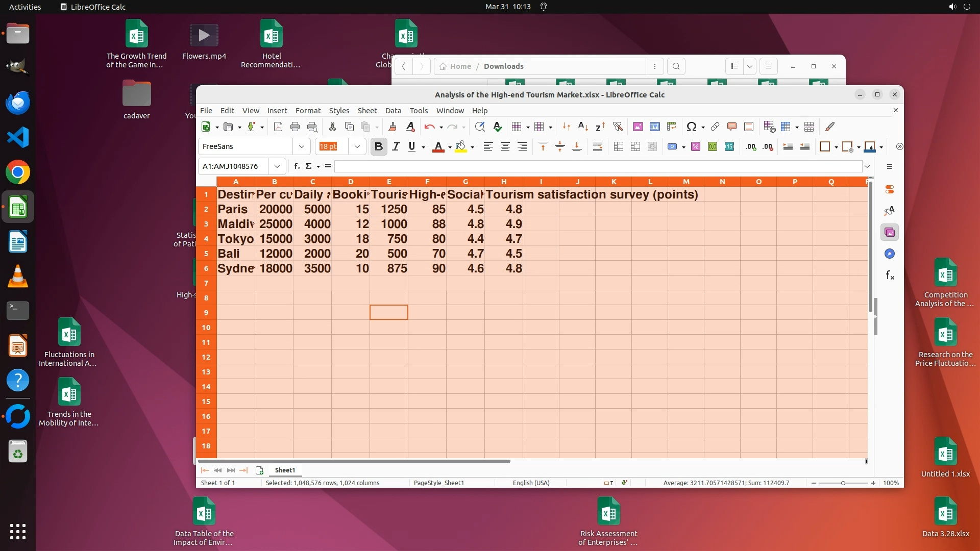Screen dimensions: 980x551
Task: Open the Gallery panel in the sidebar
Action: pyautogui.click(x=890, y=233)
